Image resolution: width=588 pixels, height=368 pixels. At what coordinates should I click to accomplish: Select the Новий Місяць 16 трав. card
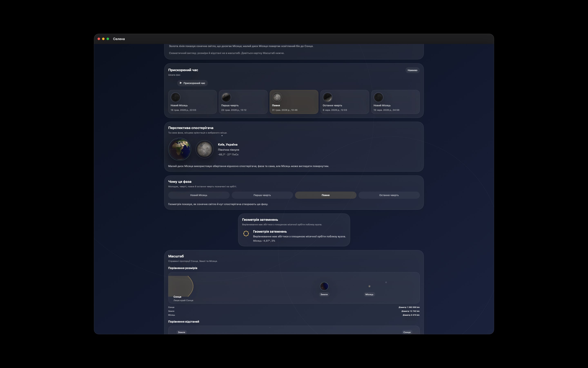tap(192, 102)
